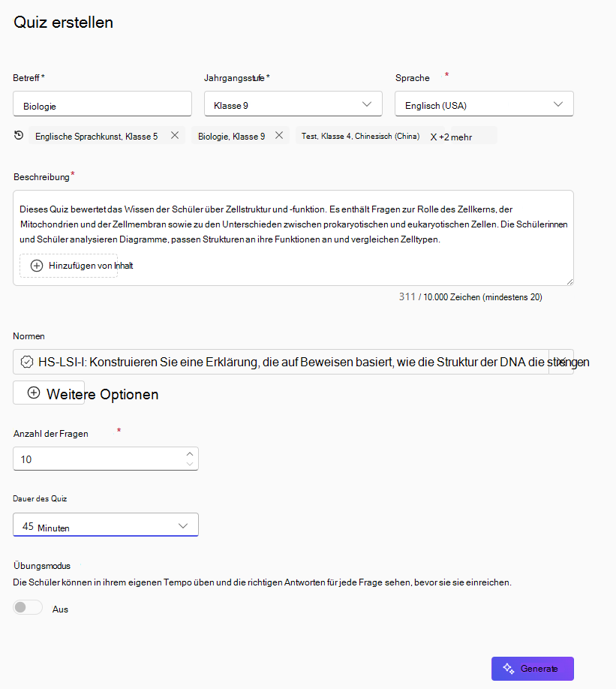Remove the HS-LSI-I standard with its X
616x689 pixels.
561,362
